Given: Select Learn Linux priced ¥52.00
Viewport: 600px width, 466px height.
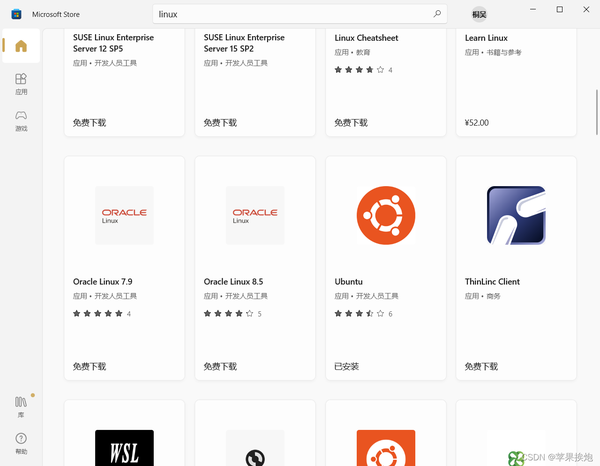Looking at the screenshot, I should coord(516,82).
